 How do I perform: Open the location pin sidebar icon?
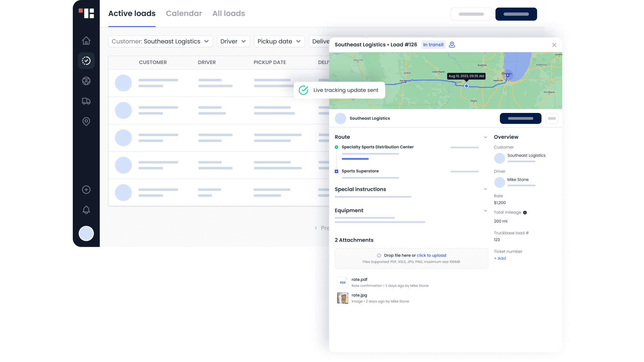[86, 121]
